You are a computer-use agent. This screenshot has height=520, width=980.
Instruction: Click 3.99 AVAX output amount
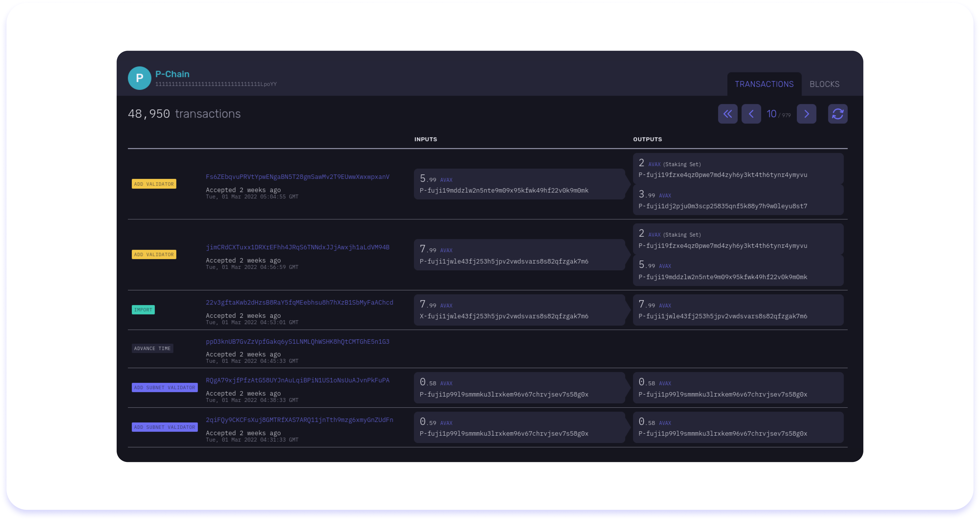click(x=655, y=194)
